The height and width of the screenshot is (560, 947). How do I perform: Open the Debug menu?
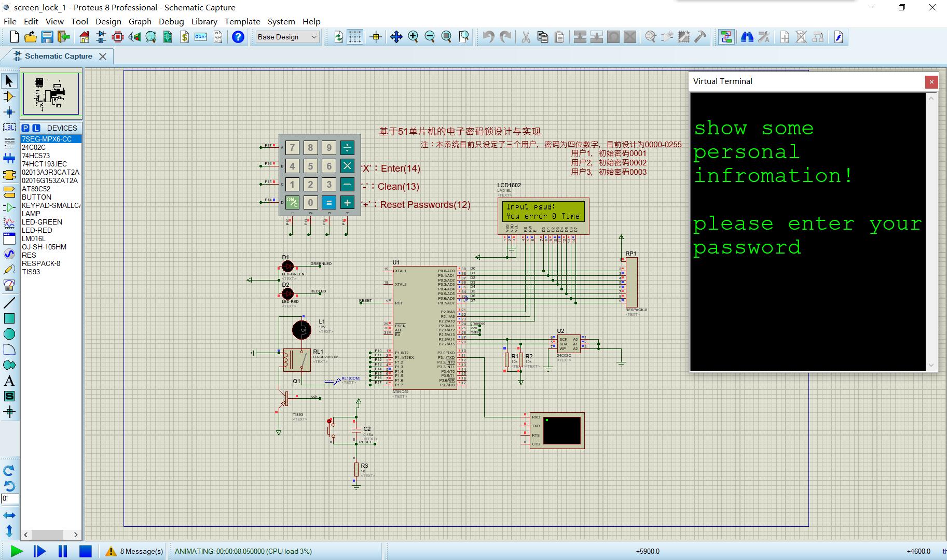point(171,21)
